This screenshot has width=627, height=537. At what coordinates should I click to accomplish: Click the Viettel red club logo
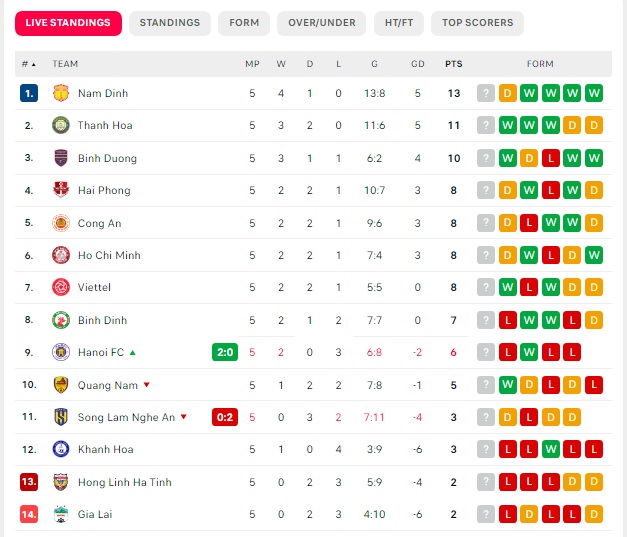pyautogui.click(x=61, y=287)
